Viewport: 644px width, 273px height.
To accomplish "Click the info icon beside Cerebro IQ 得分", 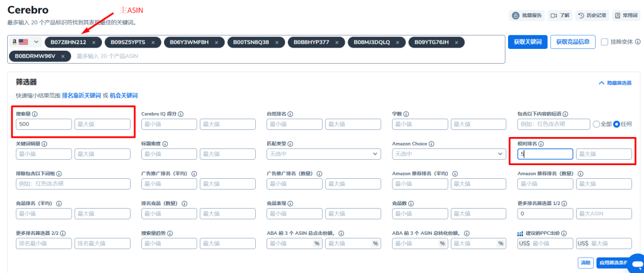I will click(x=181, y=114).
